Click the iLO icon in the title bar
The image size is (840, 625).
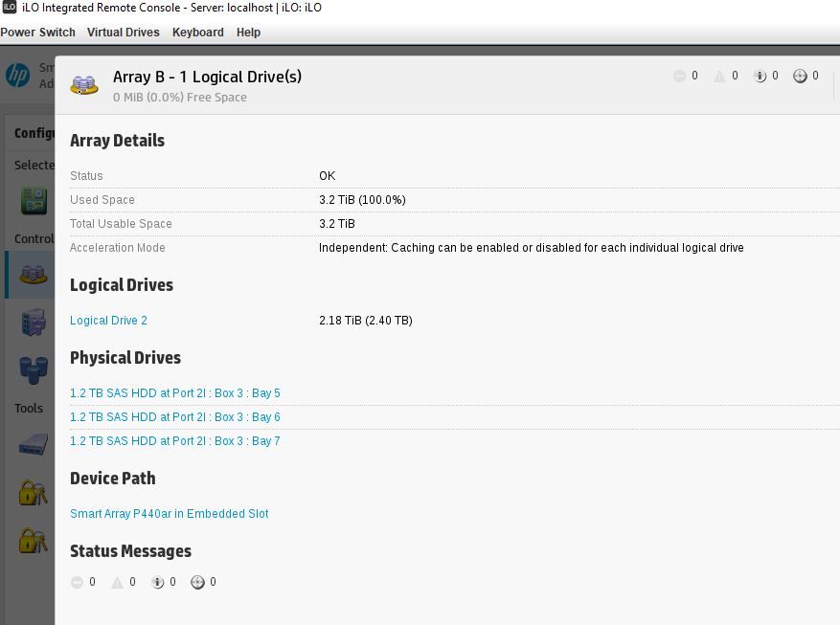[10, 7]
